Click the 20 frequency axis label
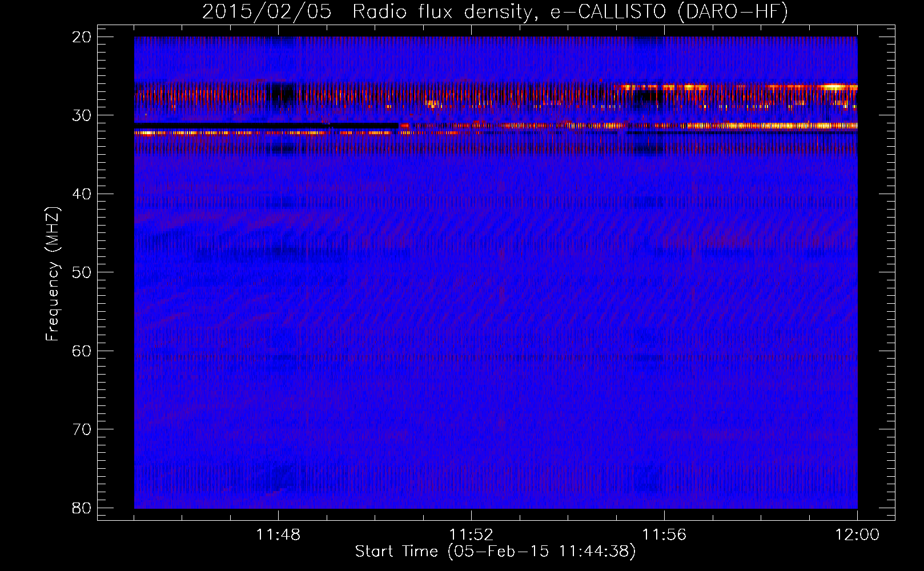 click(x=82, y=37)
